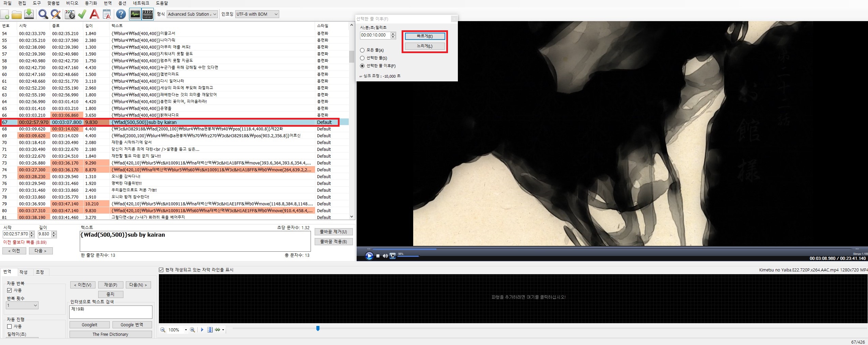Image resolution: width=868 pixels, height=345 pixels.
Task: Rewind with the double-left arrow above player
Action: click(368, 249)
